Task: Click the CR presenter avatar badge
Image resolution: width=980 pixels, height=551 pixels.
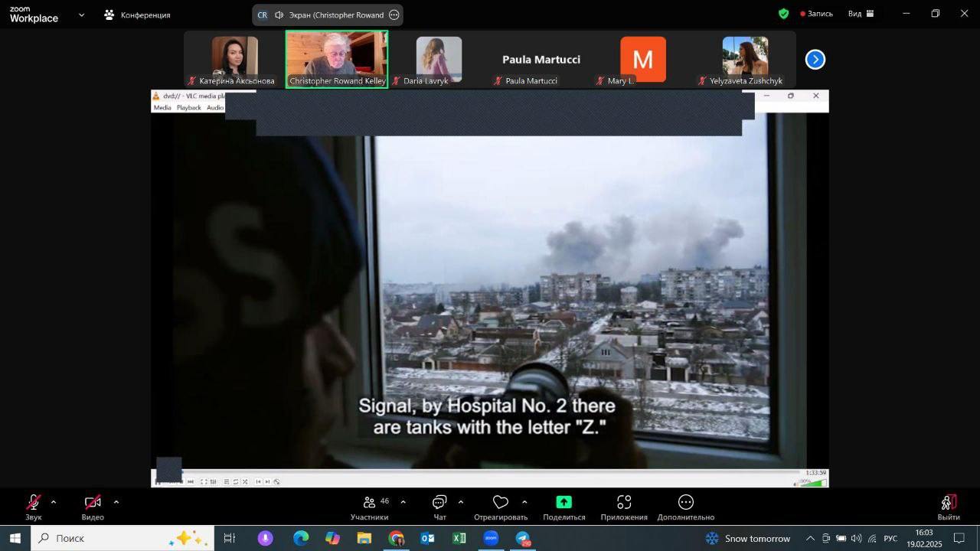Action: point(263,15)
